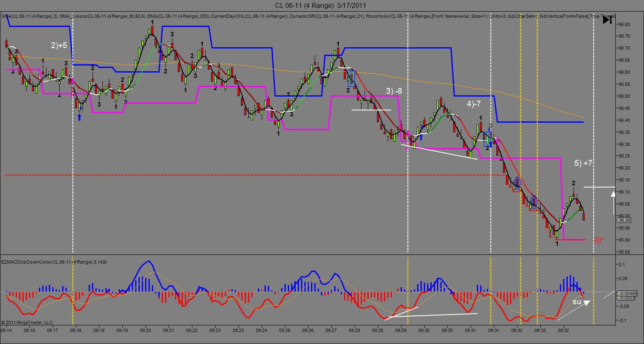The image size is (644, 344).
Task: Select the EZMACDUpDownColor indicator label
Action: (x=54, y=262)
